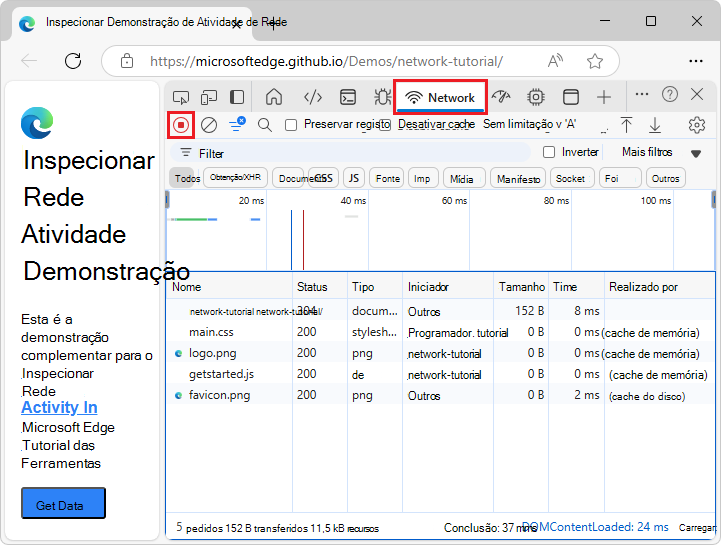This screenshot has width=721, height=545.
Task: Stop recording network log
Action: coord(181,125)
